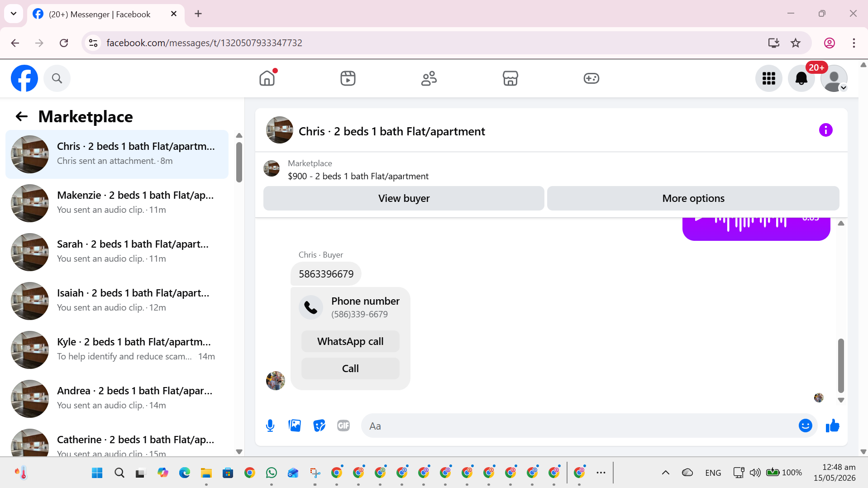Open the Facebook apps menu grid
868x488 pixels.
click(x=768, y=78)
